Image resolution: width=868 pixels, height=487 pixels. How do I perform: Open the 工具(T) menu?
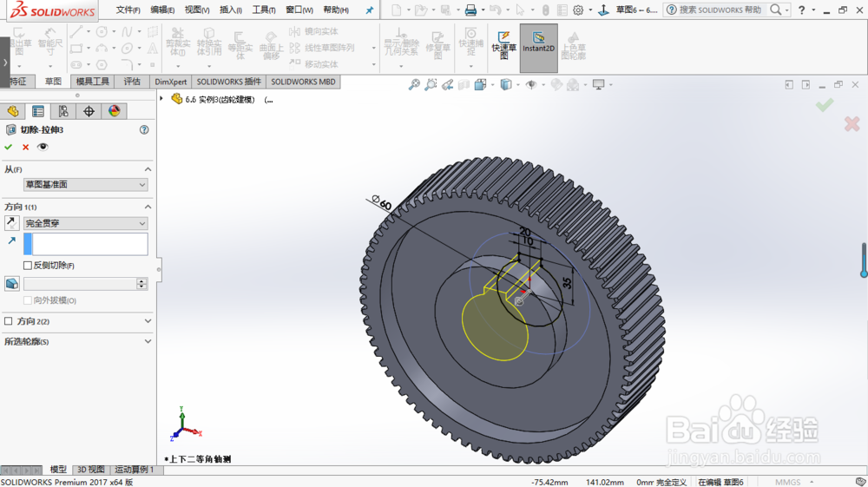[264, 10]
